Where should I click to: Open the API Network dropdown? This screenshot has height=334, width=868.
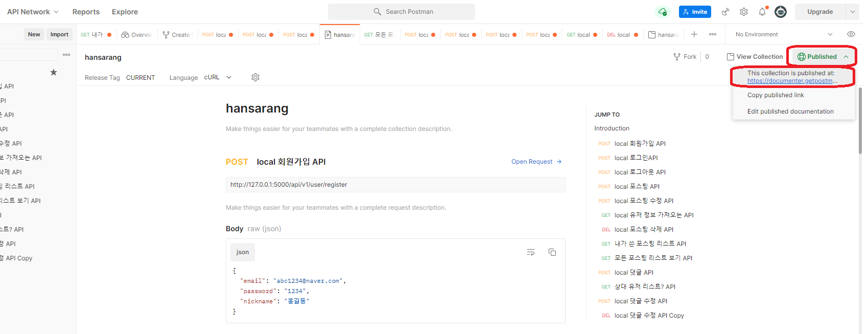33,12
